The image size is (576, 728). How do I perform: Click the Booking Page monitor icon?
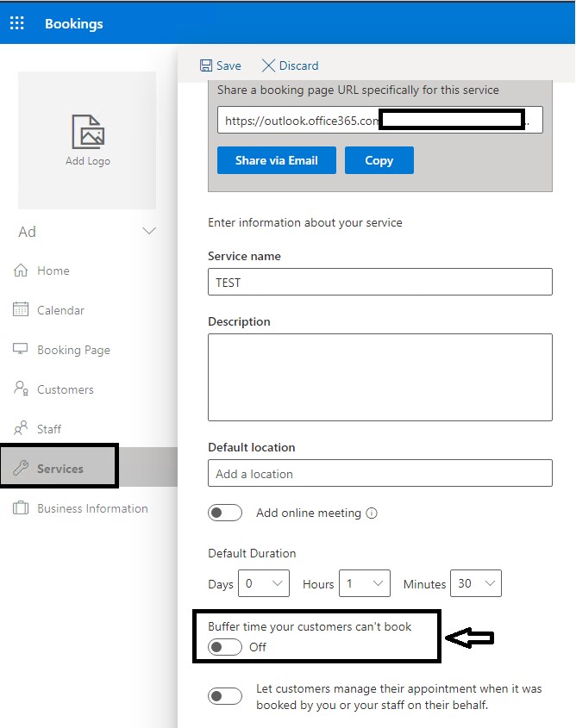(x=21, y=349)
